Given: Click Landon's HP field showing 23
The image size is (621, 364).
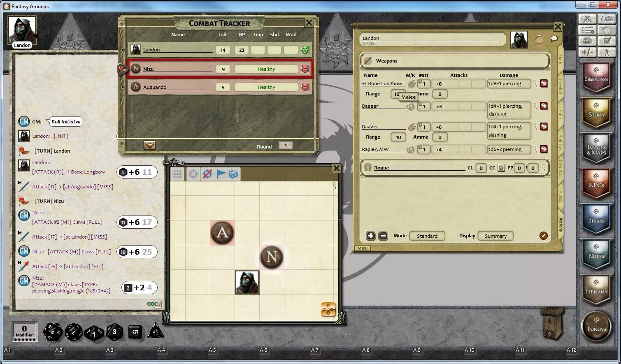Looking at the screenshot, I should pos(242,50).
